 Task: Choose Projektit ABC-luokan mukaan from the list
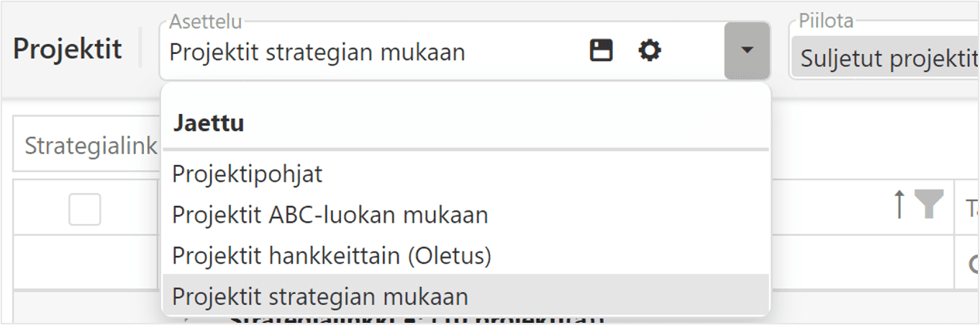tap(330, 215)
